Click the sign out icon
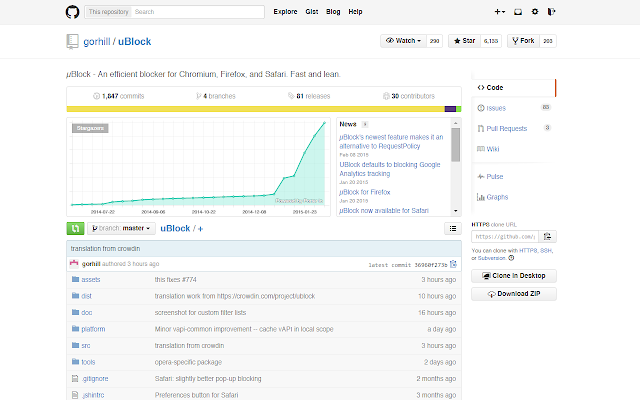640x400 pixels. [x=551, y=12]
